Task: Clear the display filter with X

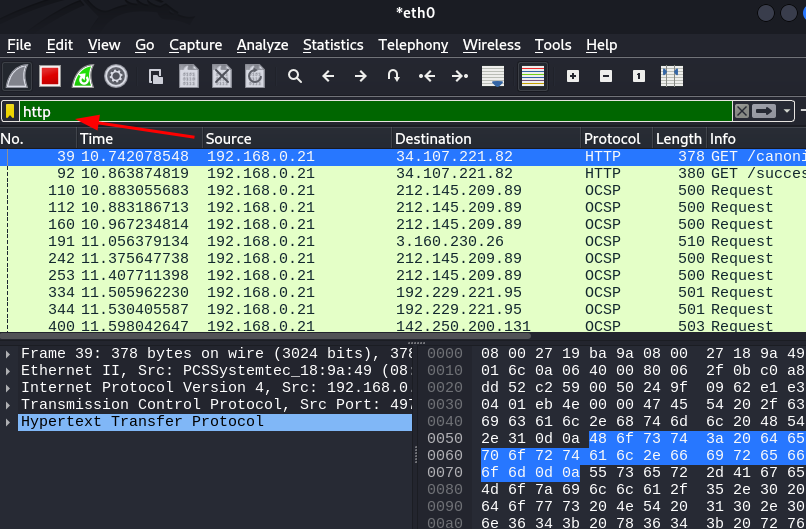Action: point(741,111)
